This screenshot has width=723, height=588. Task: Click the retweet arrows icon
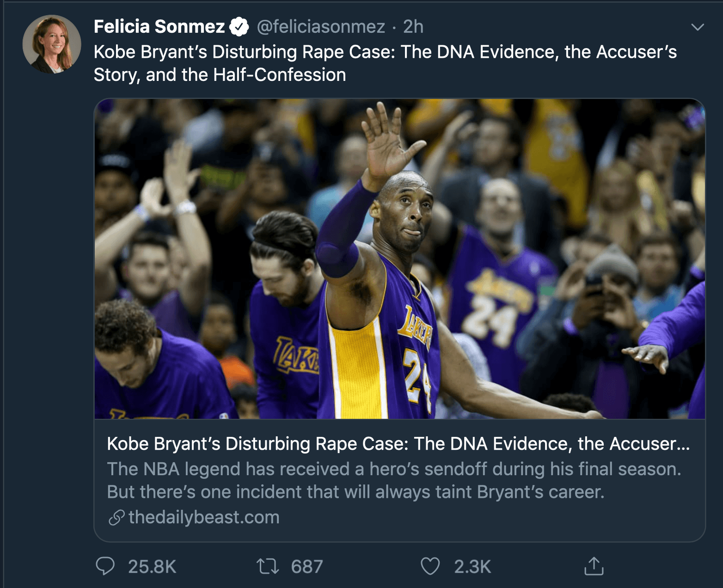tap(268, 566)
